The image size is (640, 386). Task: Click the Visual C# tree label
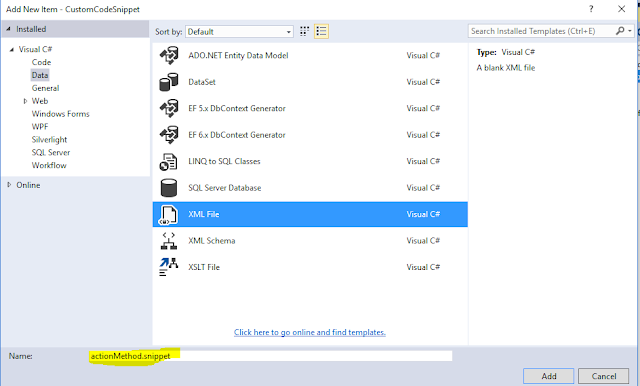pos(35,49)
